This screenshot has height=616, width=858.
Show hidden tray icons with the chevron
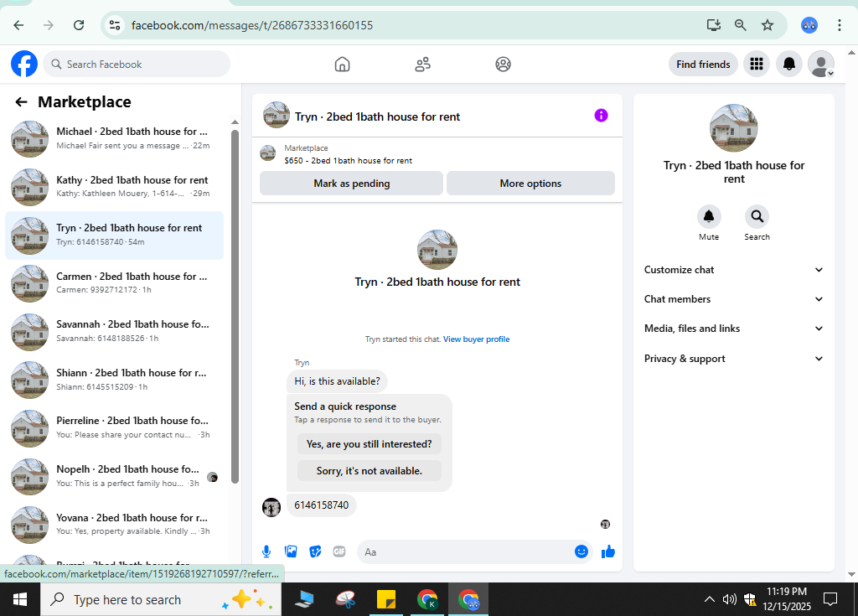tap(709, 599)
